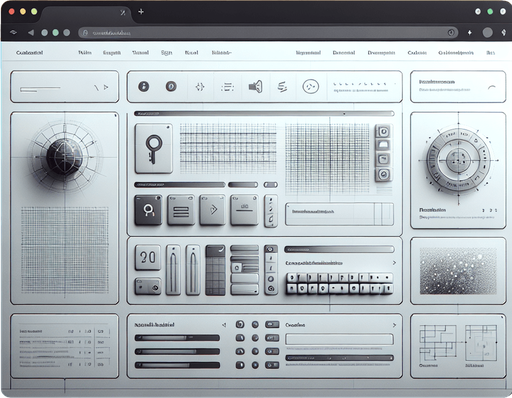Screen dimensions: 512x398
Task: Expand the chevron beside bottom right heading
Action: pyautogui.click(x=394, y=325)
